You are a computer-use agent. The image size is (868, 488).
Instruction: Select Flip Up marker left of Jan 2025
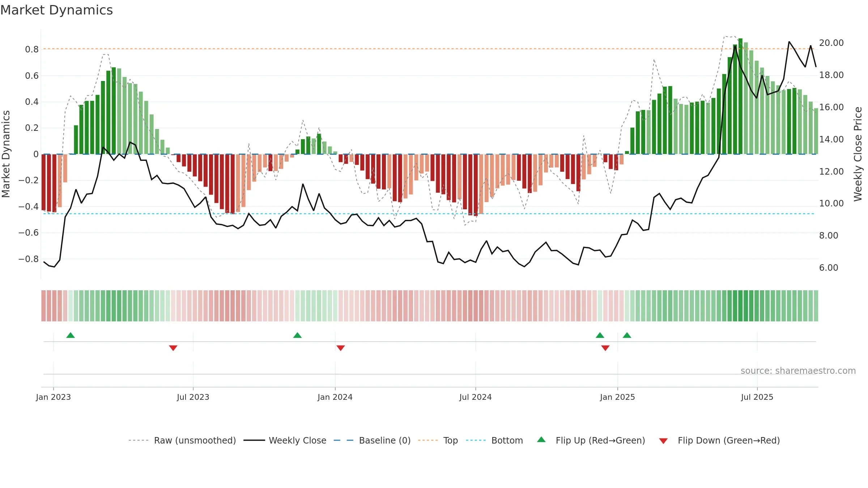point(600,335)
